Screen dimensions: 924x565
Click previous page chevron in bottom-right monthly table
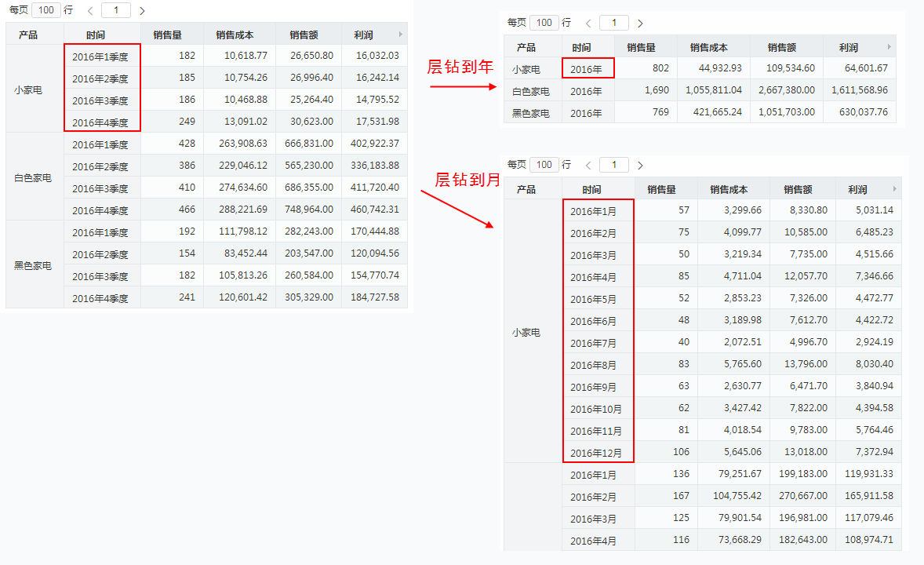(588, 166)
